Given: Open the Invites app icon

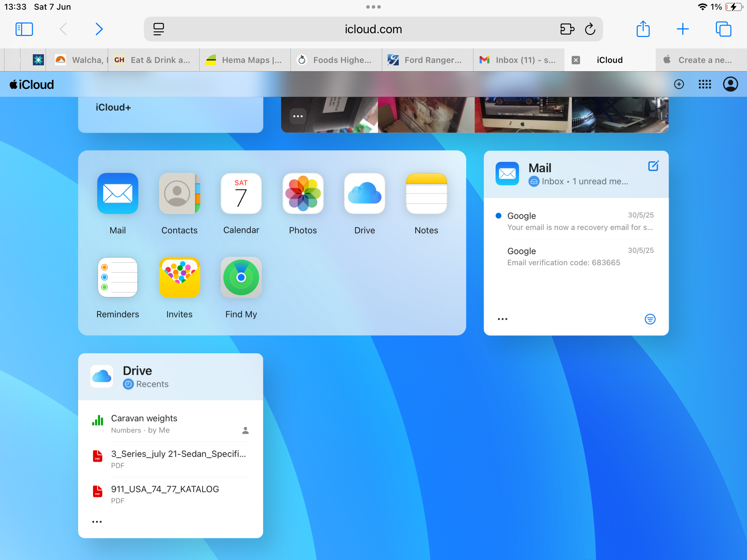Looking at the screenshot, I should 179,277.
